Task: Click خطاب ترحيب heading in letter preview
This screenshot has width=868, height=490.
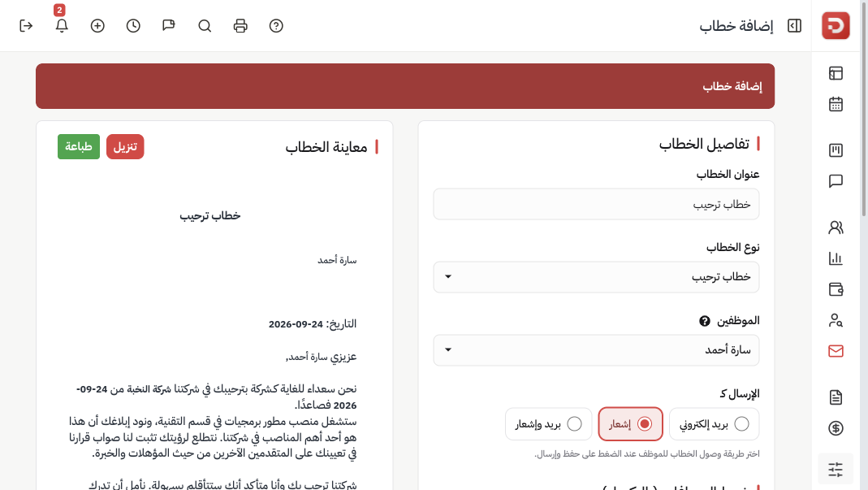Action: [209, 215]
